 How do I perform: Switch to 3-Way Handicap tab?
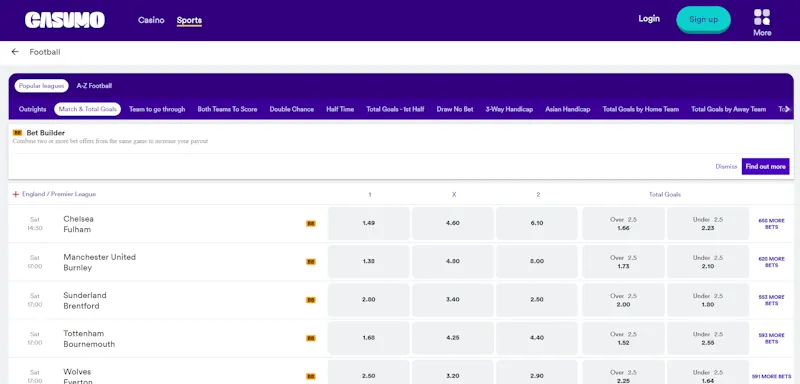coord(509,109)
